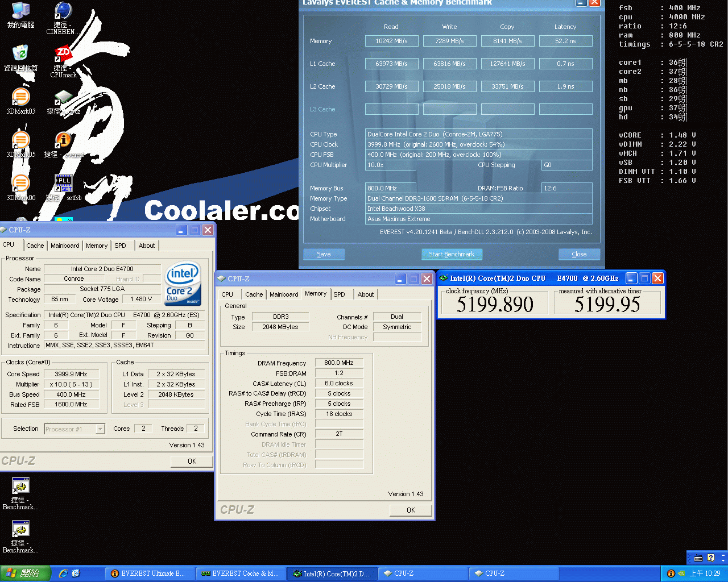Click Start Benchmark in EVEREST window
728x582 pixels.
click(x=452, y=254)
